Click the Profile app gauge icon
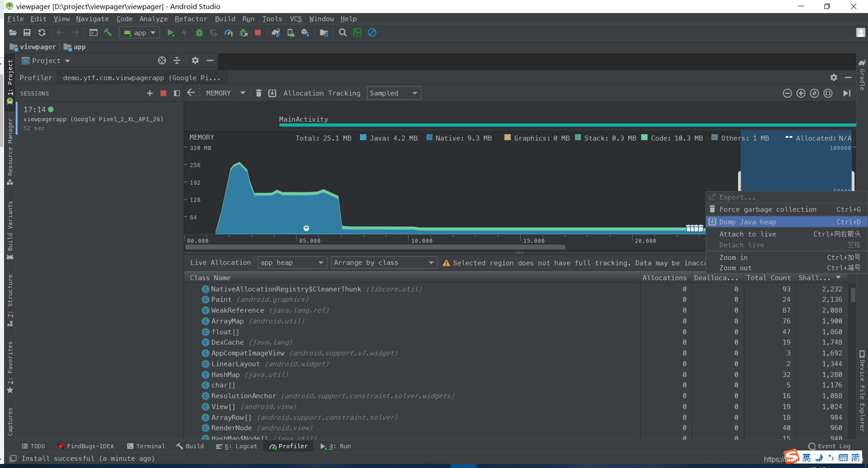The height and width of the screenshot is (468, 868). (229, 32)
